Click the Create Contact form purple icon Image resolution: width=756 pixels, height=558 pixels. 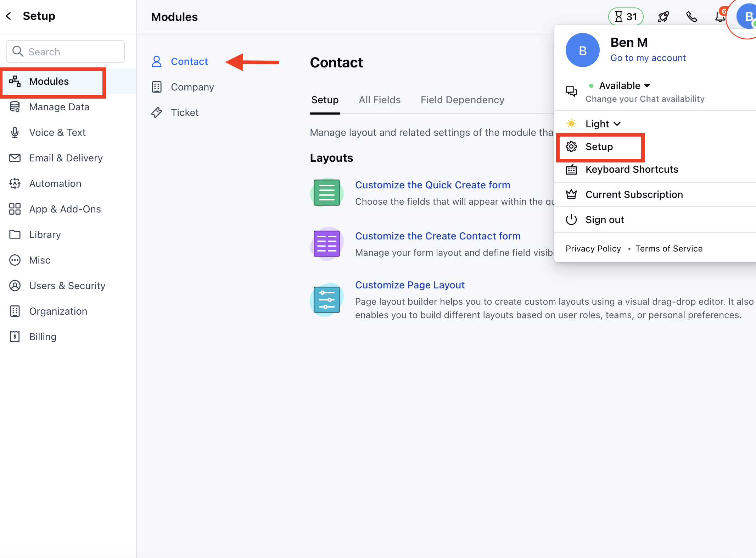[x=326, y=244]
